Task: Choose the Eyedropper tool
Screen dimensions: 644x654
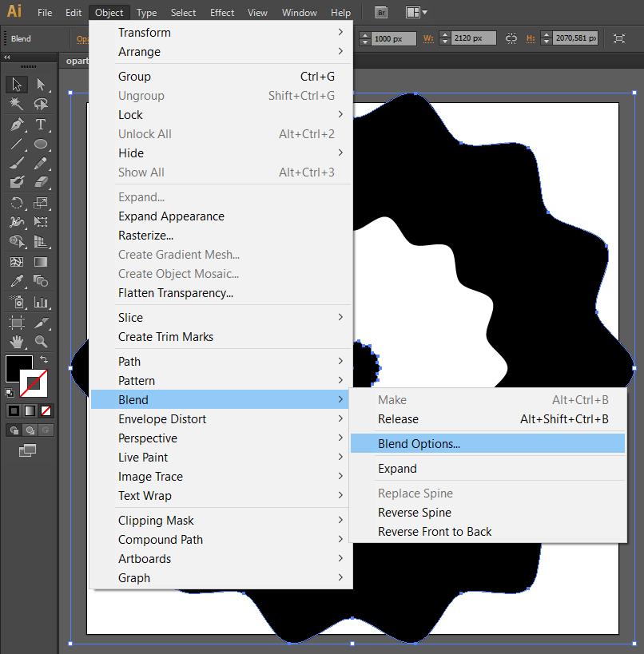Action: [16, 281]
